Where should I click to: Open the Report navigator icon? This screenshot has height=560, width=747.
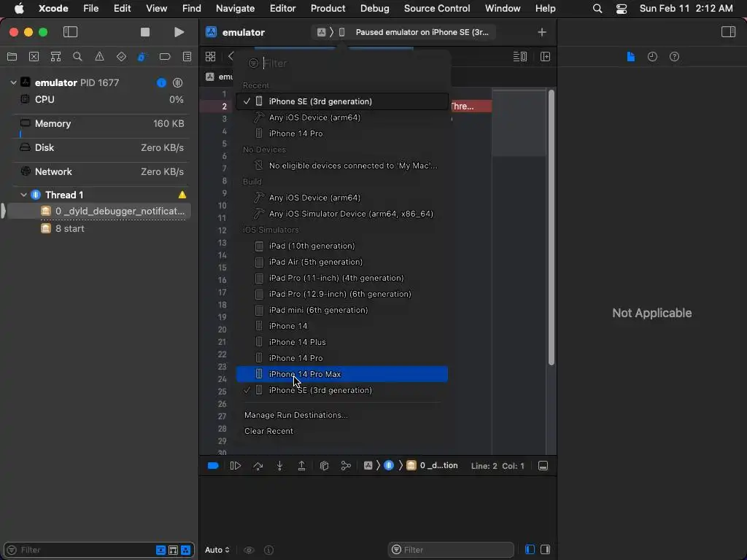pos(187,57)
